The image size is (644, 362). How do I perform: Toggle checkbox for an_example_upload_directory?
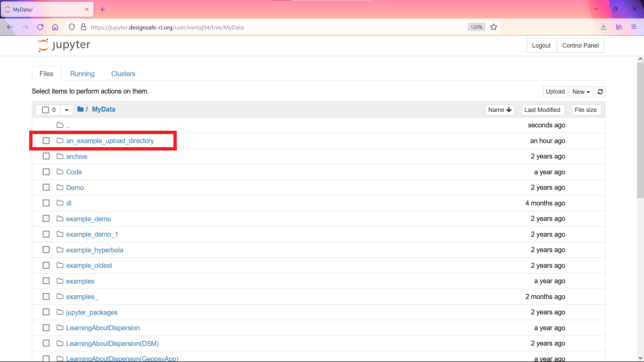pyautogui.click(x=46, y=140)
